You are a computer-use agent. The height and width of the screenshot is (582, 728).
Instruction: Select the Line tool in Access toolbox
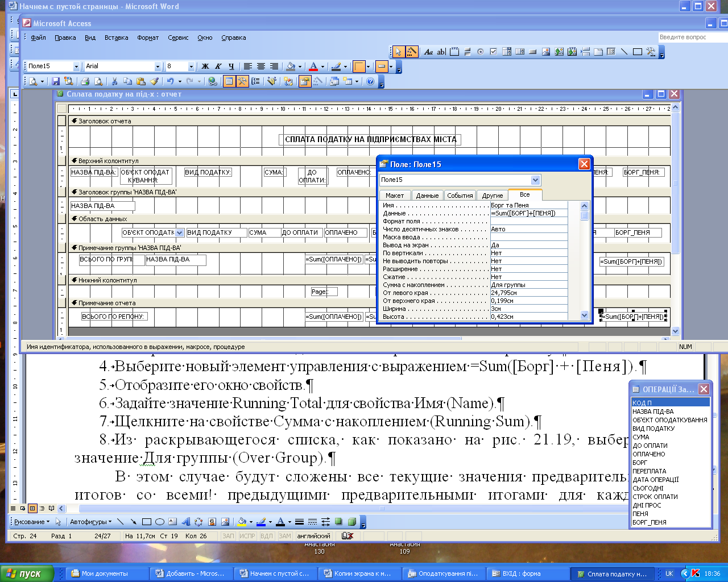624,52
